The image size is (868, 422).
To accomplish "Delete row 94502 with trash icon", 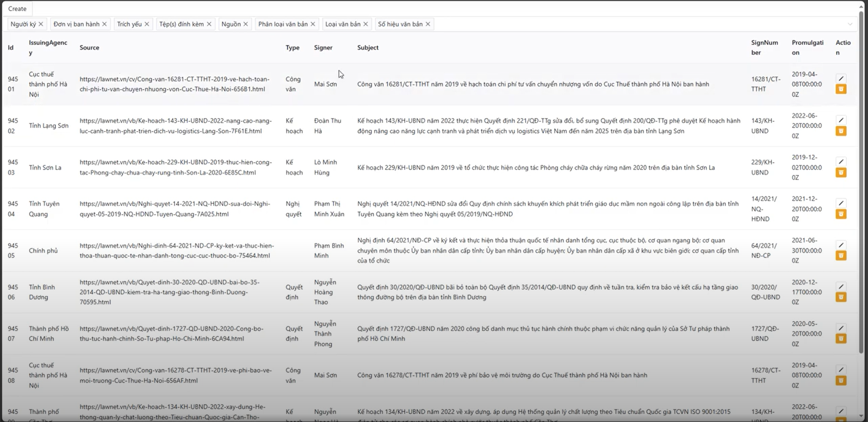I will [x=841, y=131].
